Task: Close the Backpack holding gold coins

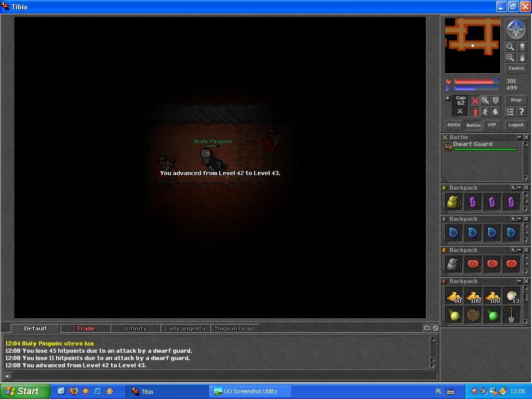Action: tap(526, 281)
